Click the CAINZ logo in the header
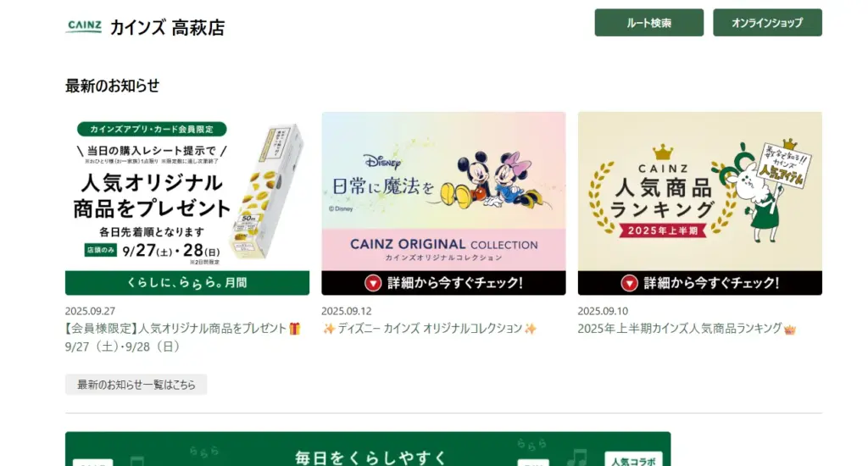The image size is (868, 466). tap(84, 26)
